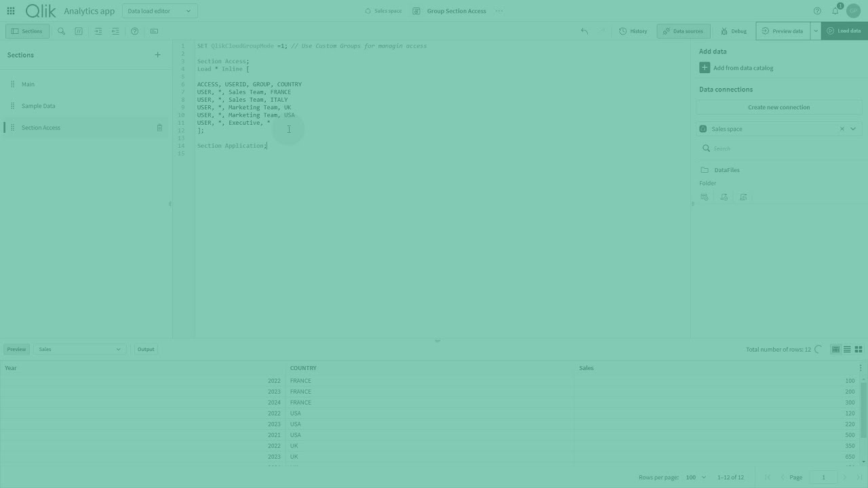
Task: Run Load data
Action: (844, 31)
